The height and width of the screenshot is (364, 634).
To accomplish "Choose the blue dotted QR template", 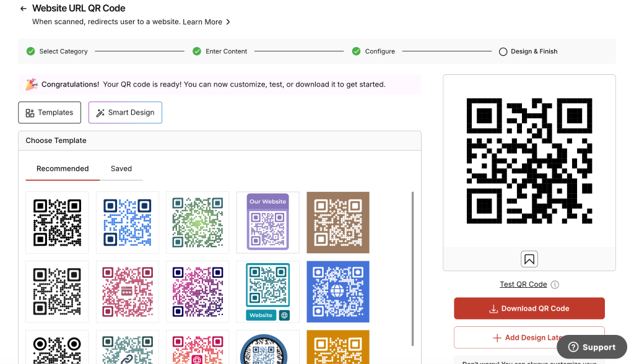I will coord(128,222).
